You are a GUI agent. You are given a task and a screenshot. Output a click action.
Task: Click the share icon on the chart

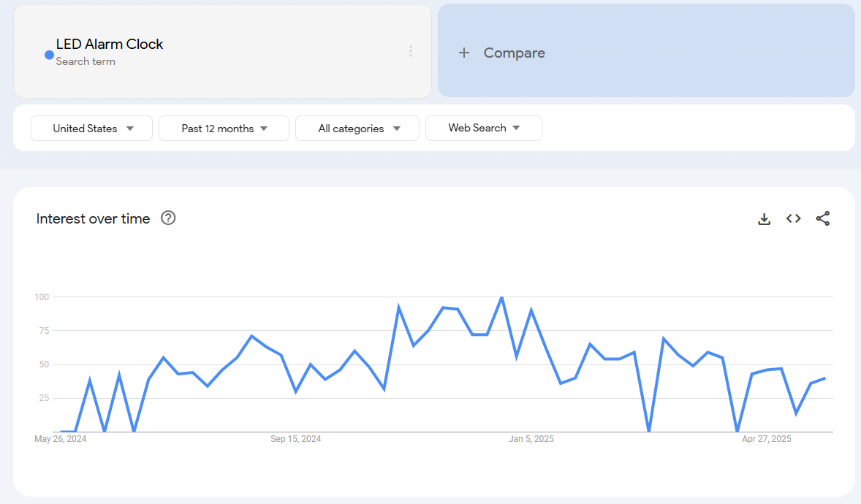(822, 218)
